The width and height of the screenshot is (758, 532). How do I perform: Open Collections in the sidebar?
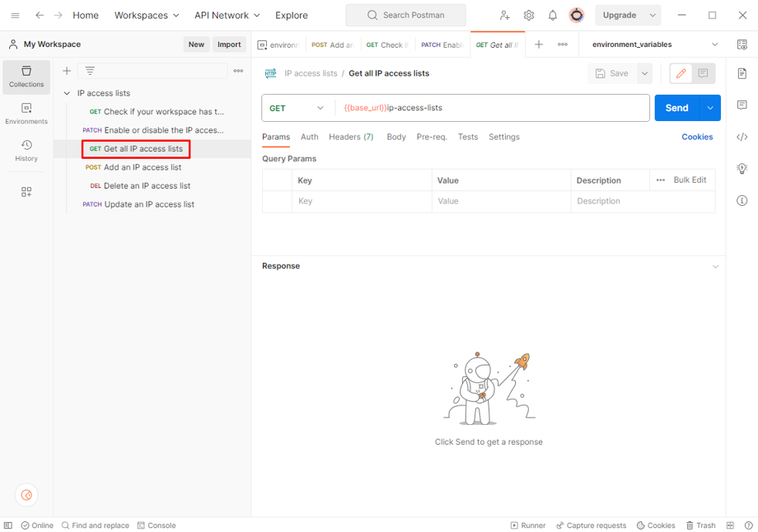[x=26, y=77]
